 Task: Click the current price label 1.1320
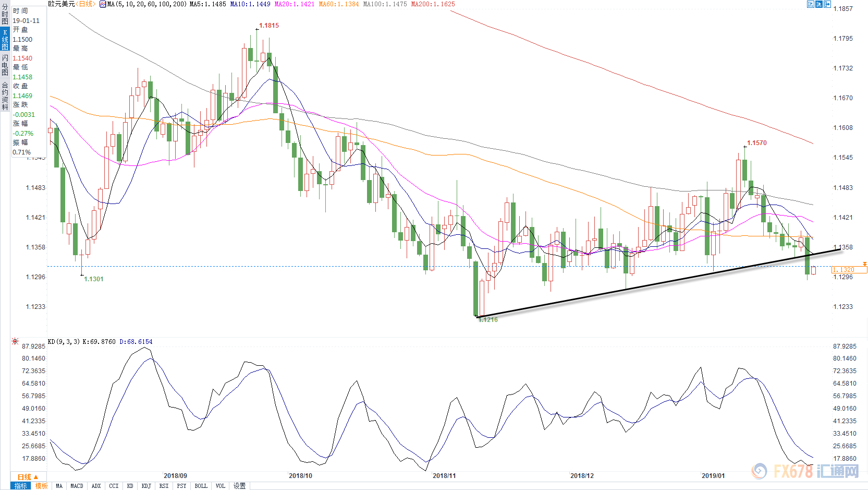pos(849,270)
